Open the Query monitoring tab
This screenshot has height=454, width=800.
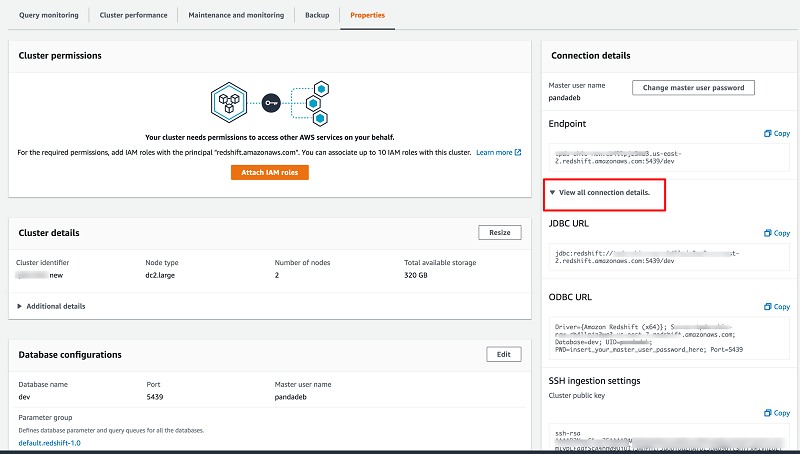(x=48, y=15)
